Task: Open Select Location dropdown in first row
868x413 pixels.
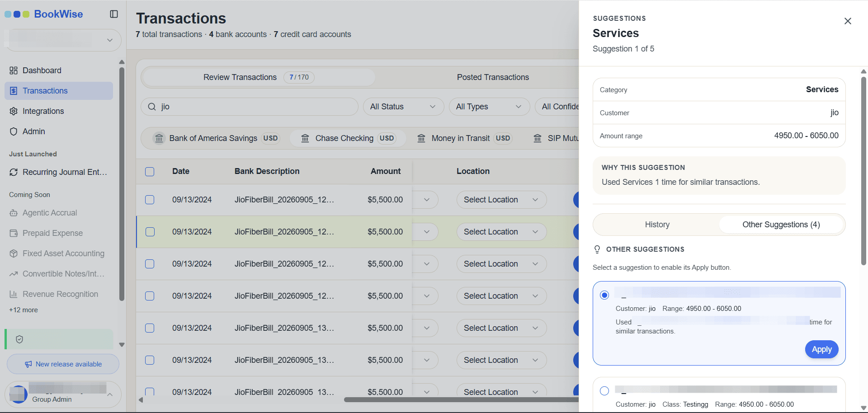Action: pos(501,200)
